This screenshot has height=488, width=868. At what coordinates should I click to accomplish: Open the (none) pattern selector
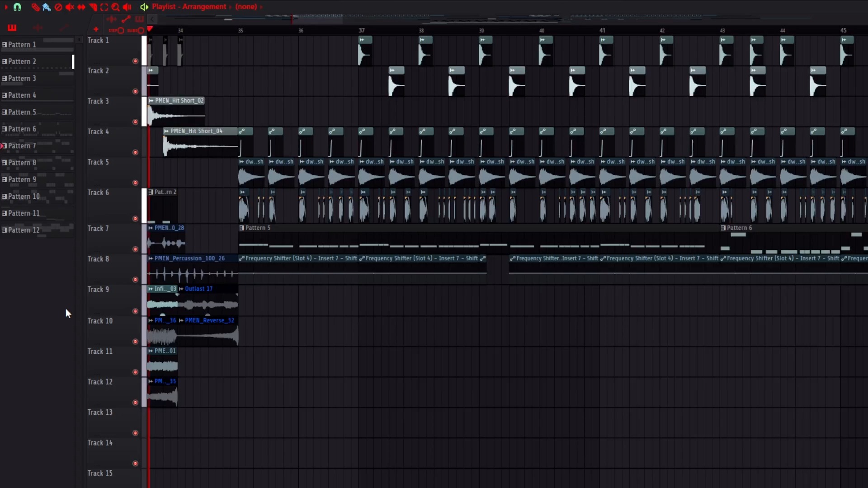click(x=246, y=7)
